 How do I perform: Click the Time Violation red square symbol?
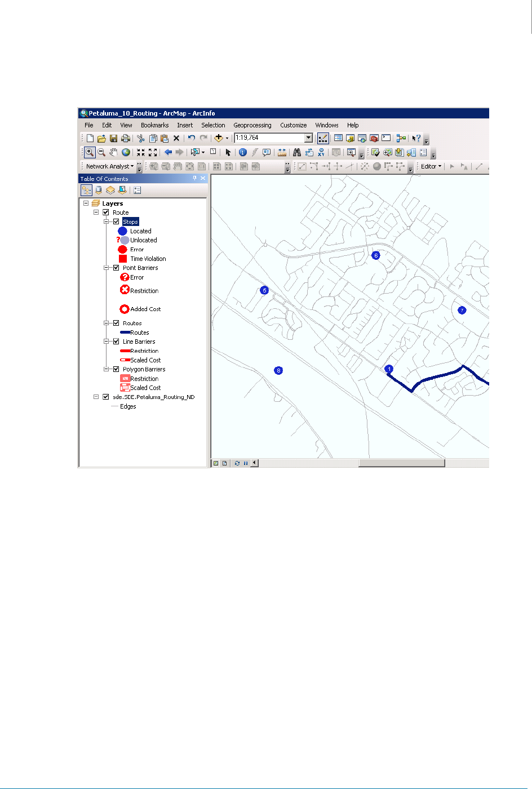[x=123, y=259]
